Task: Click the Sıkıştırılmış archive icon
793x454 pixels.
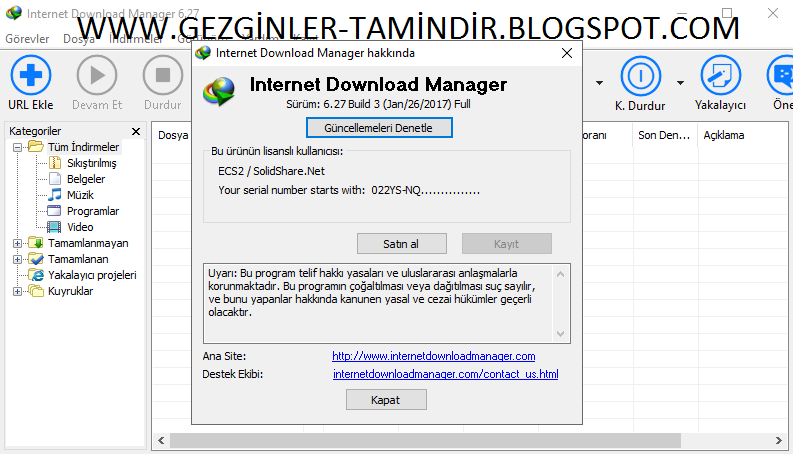Action: pos(55,163)
